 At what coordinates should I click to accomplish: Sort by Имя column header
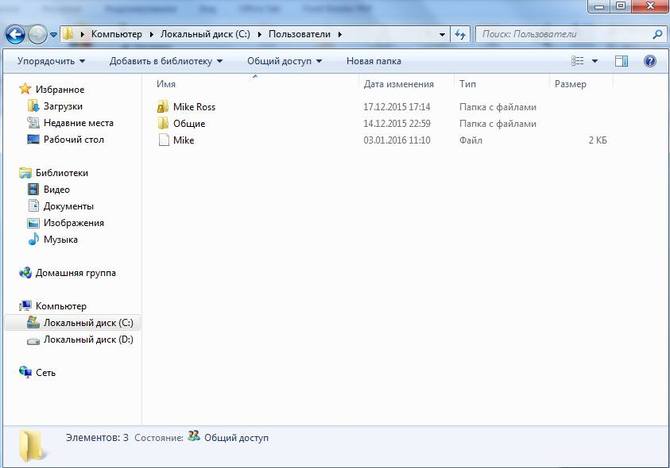tap(166, 84)
